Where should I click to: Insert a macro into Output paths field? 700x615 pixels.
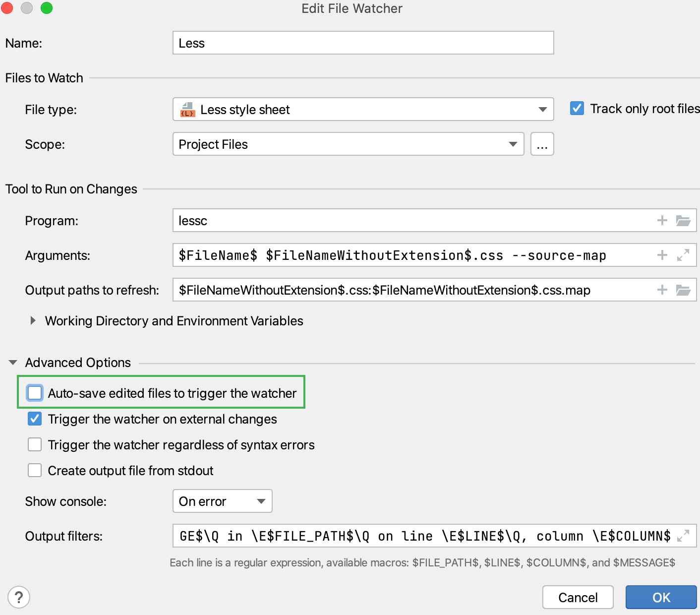pyautogui.click(x=662, y=290)
